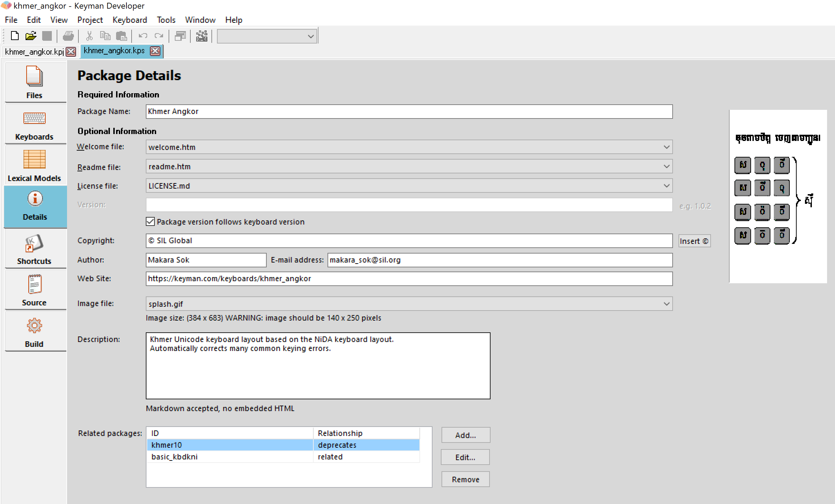Viewport: 835px width, 504px height.
Task: Click the Copy toolbar icon
Action: coord(105,36)
